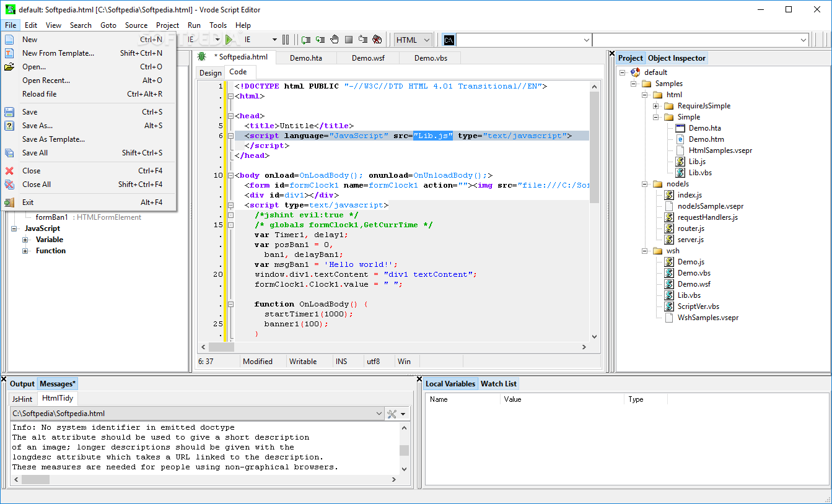Open the rightmost toolbar combo box dropdown

pos(803,40)
